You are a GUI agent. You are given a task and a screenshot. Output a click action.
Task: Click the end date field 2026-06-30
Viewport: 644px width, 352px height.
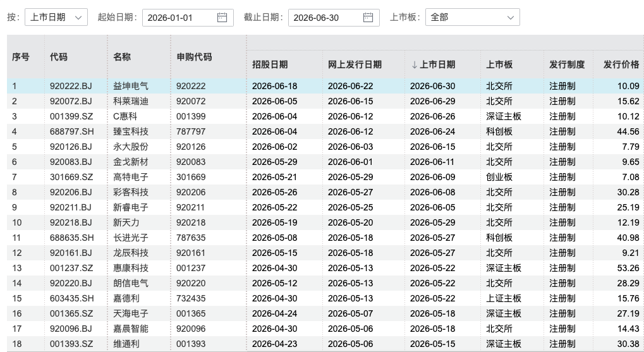tap(334, 18)
